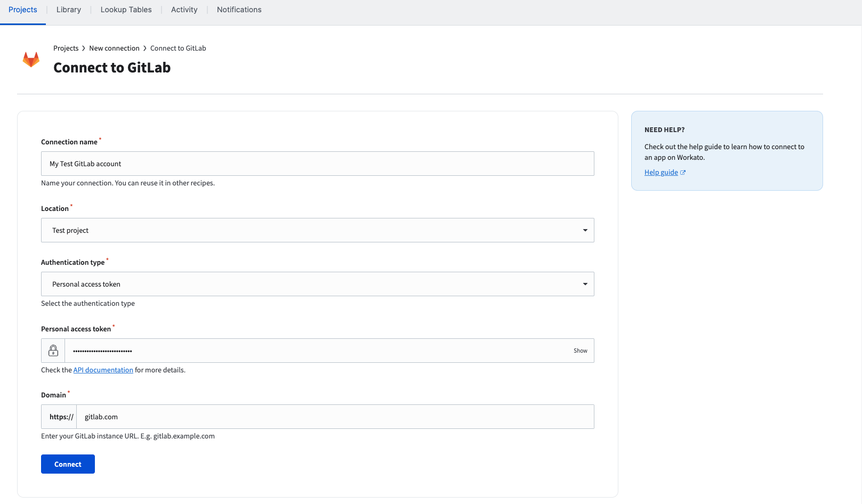Show the hidden personal access token
862x504 pixels.
point(581,351)
